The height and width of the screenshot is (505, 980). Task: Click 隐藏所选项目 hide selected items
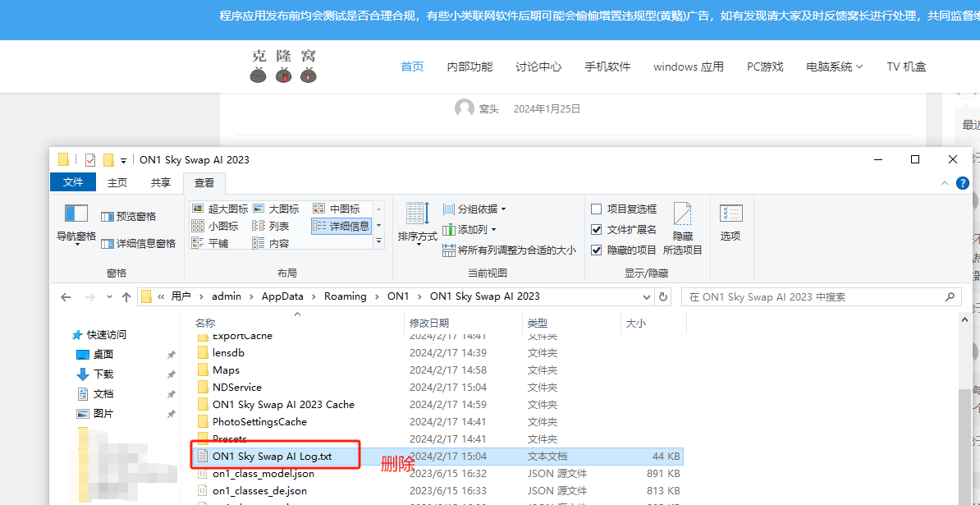click(683, 229)
